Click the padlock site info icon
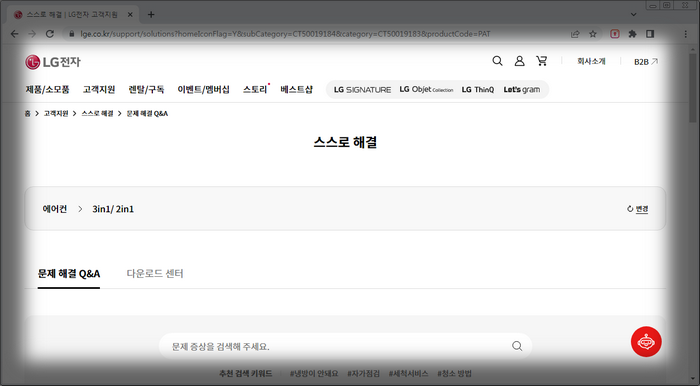Viewport: 700px width, 386px height. 71,34
